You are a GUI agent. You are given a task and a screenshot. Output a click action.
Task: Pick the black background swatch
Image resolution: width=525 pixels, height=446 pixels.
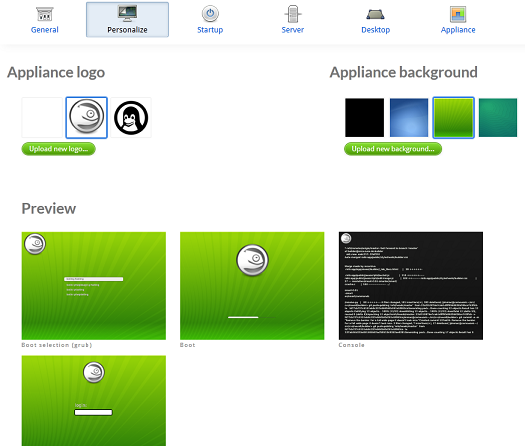364,118
